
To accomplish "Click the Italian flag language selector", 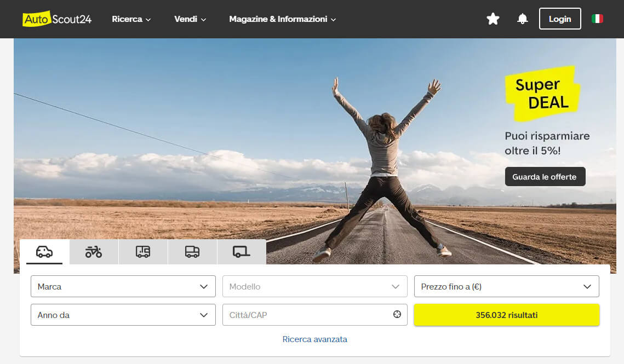I will 597,19.
